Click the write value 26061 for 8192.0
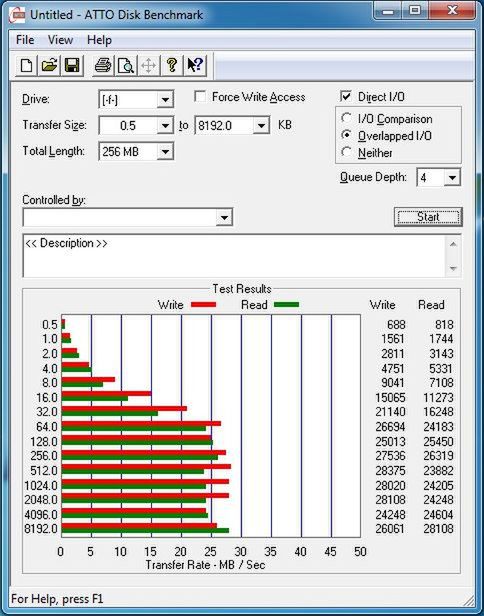The height and width of the screenshot is (616, 484). [x=390, y=529]
